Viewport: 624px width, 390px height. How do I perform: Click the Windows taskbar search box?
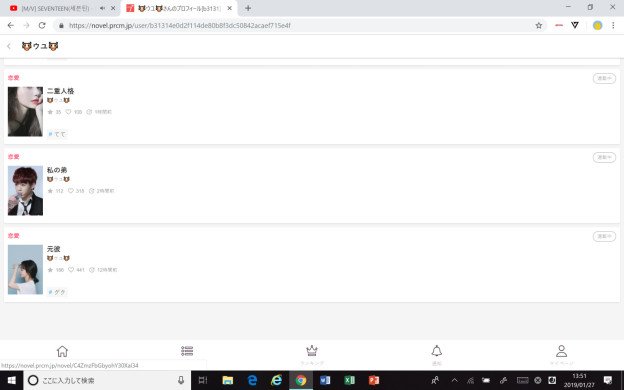click(x=107, y=380)
